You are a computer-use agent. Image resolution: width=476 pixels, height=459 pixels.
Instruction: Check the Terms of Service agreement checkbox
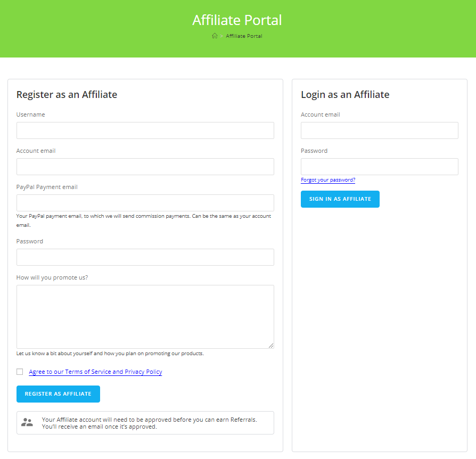click(x=20, y=371)
